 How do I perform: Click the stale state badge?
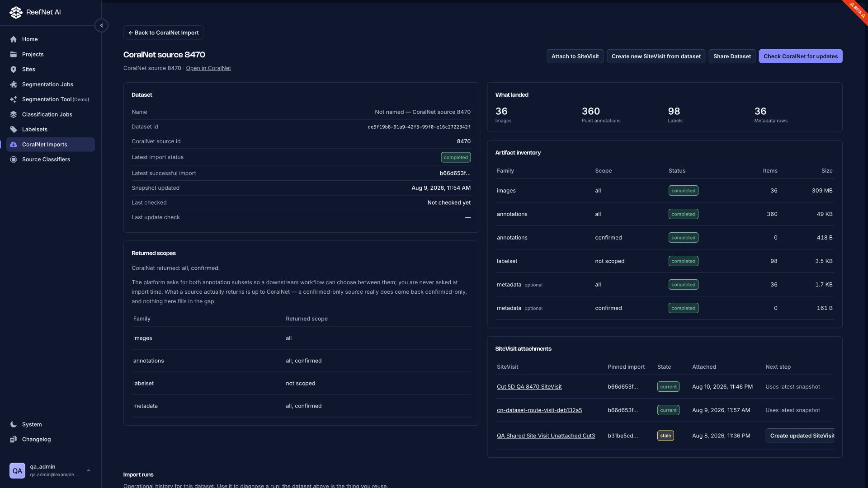[x=665, y=436]
